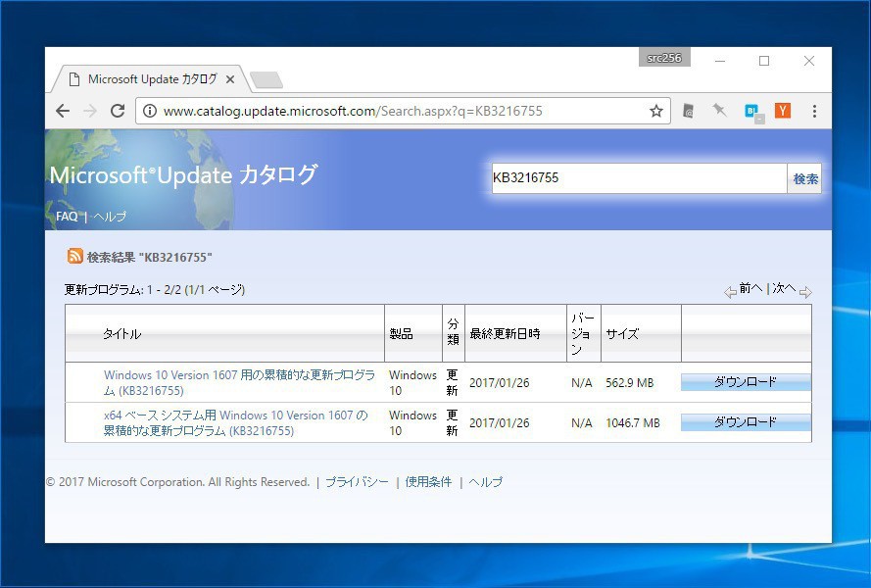Open the プライバシー footer link
This screenshot has height=588, width=871.
(357, 482)
